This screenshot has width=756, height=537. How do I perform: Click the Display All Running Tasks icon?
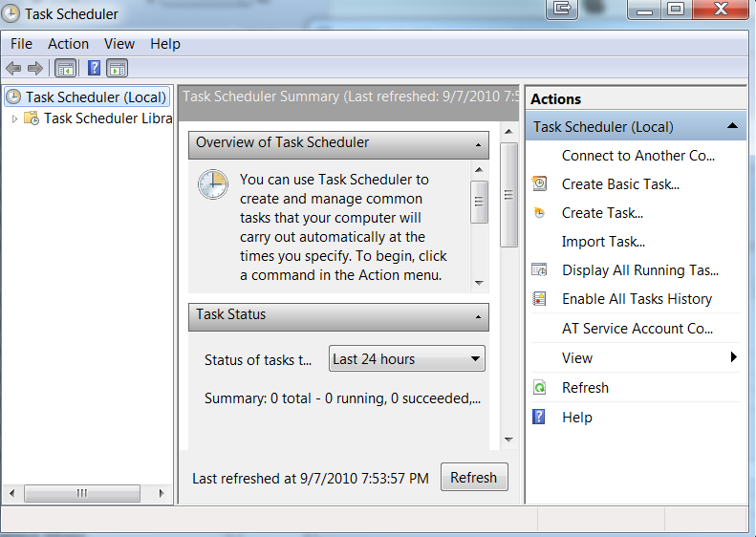539,270
